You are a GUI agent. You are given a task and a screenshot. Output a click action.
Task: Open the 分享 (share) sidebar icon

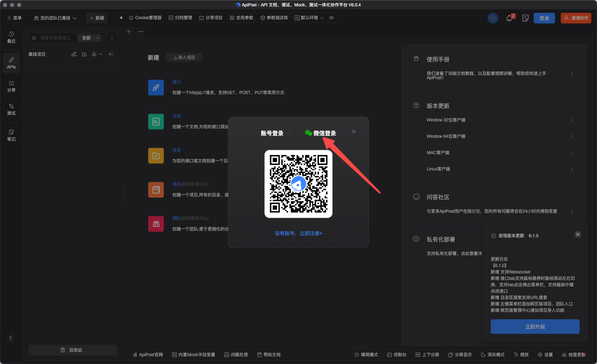pyautogui.click(x=11, y=86)
